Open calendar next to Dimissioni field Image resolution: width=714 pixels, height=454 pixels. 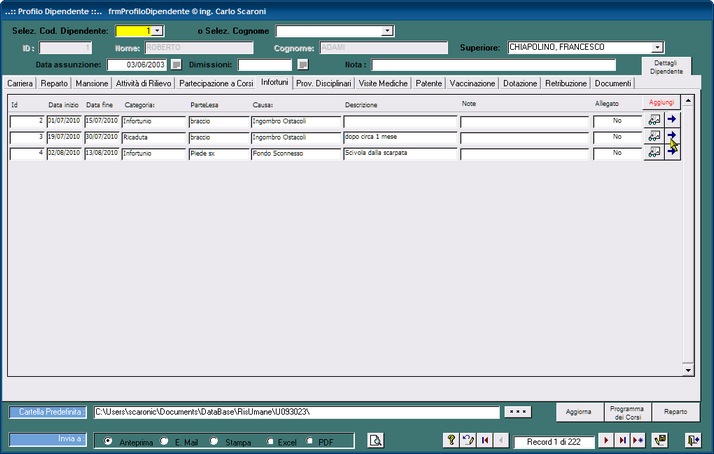tap(303, 65)
